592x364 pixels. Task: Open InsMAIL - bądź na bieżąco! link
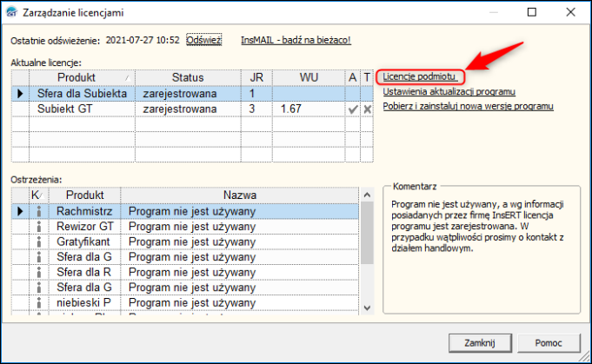pyautogui.click(x=296, y=40)
